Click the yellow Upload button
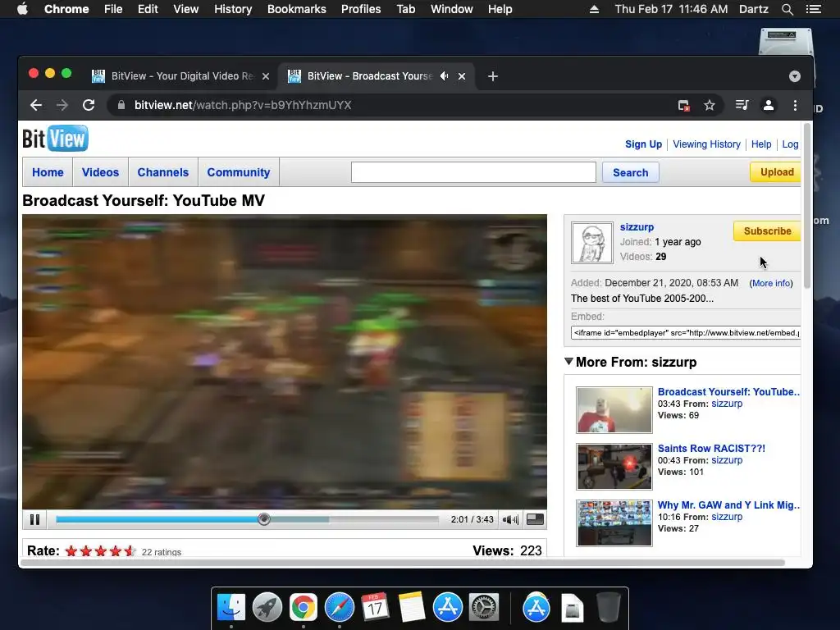840x630 pixels. (x=776, y=172)
